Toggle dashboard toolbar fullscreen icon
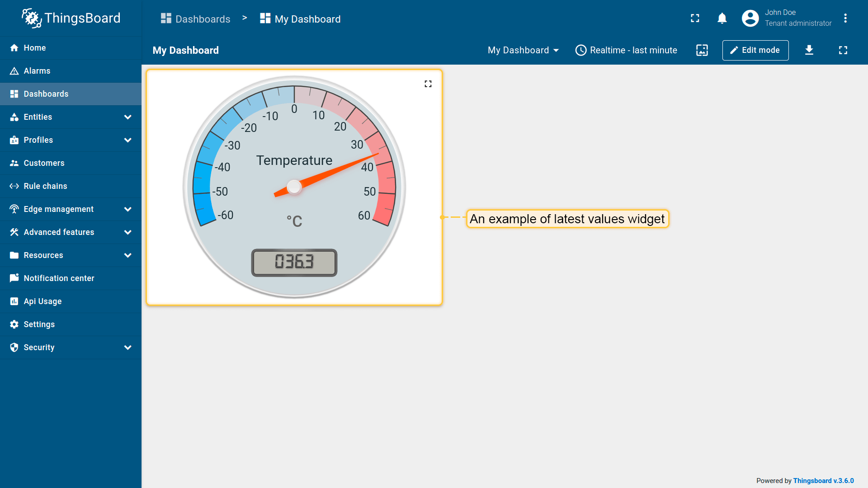The image size is (868, 488). click(843, 50)
